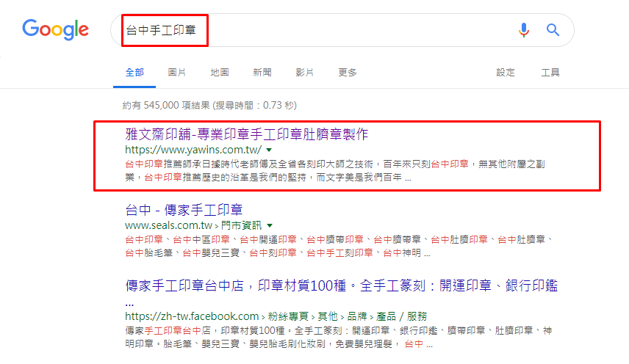The width and height of the screenshot is (629, 364).
Task: Expand the 更多 menu
Action: coord(347,73)
